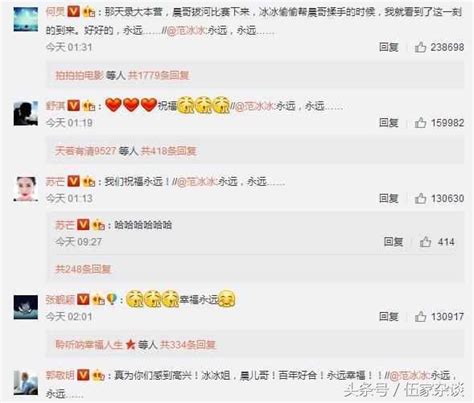Click the verified V badge beside 舒淇
This screenshot has height=403, width=474.
click(73, 106)
